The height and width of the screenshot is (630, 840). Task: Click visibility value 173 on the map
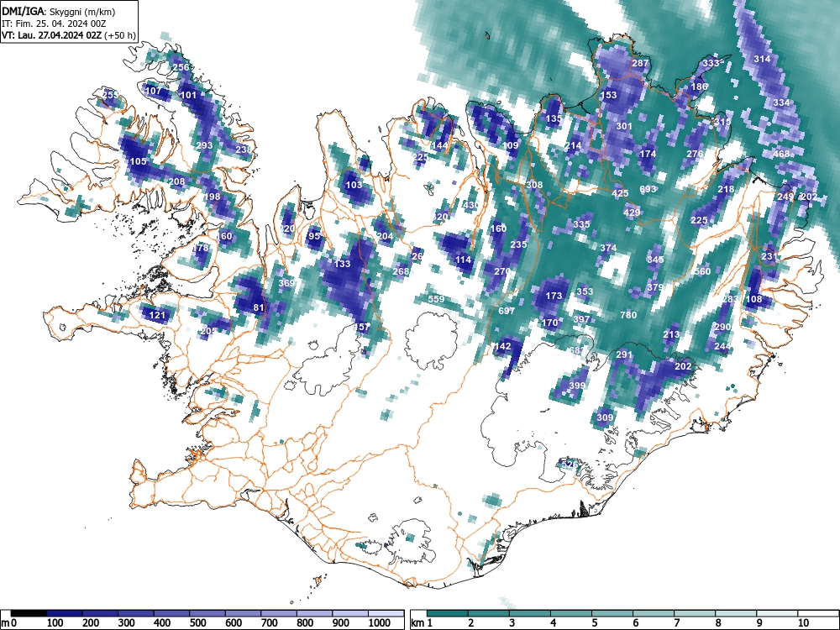pyautogui.click(x=554, y=295)
